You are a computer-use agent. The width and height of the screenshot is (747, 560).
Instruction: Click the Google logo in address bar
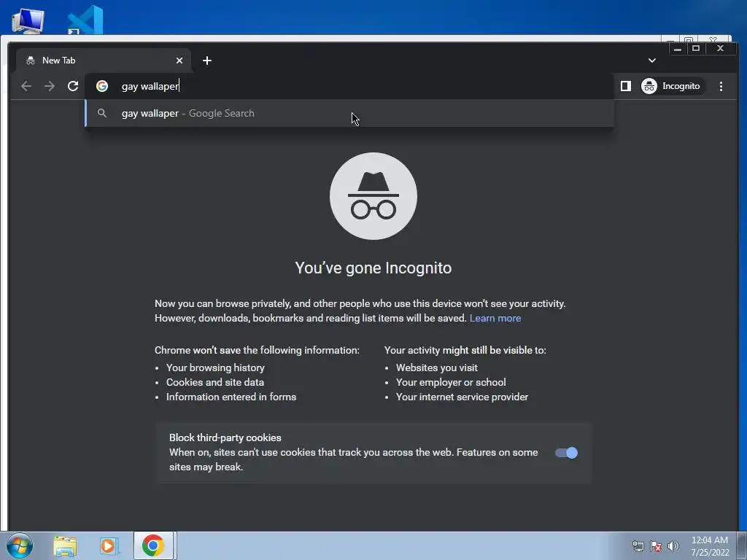(x=102, y=86)
